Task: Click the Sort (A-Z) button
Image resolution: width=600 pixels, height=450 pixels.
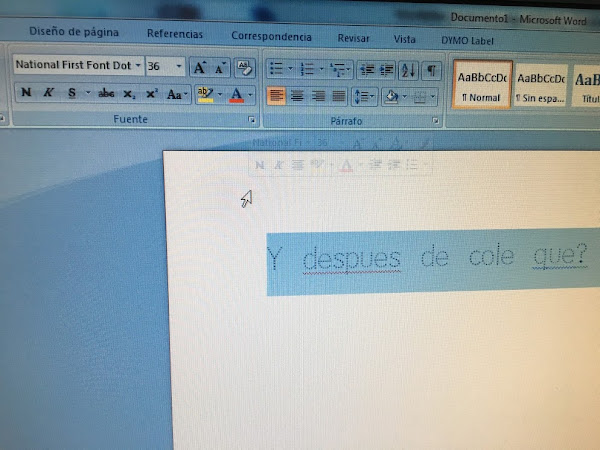Action: click(408, 70)
